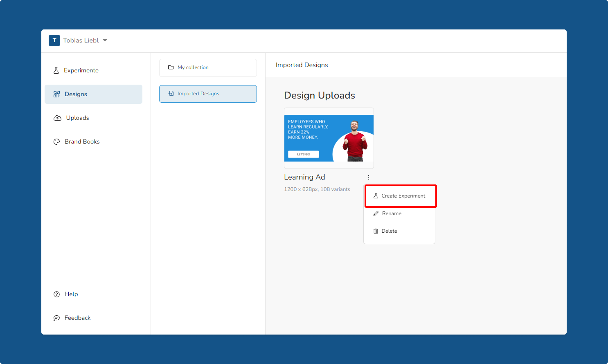Select Designs in the sidebar
This screenshot has width=608, height=364.
93,94
